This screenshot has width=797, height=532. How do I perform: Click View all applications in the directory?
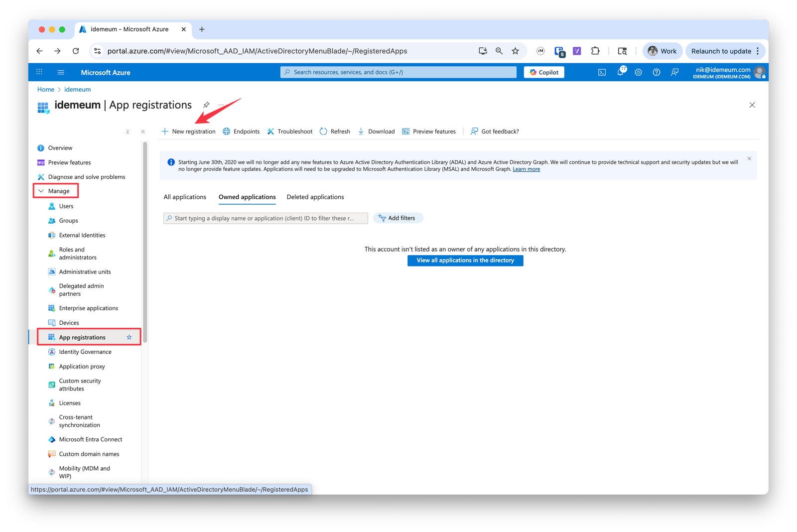[x=465, y=261]
